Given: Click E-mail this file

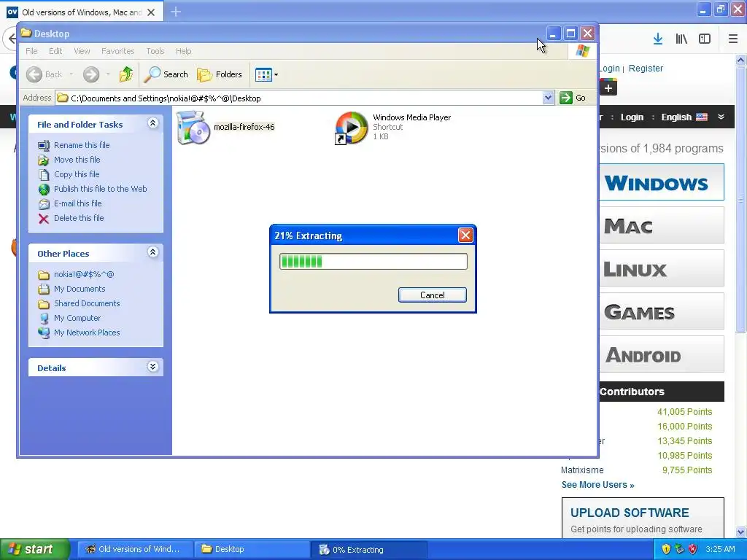Looking at the screenshot, I should [77, 203].
